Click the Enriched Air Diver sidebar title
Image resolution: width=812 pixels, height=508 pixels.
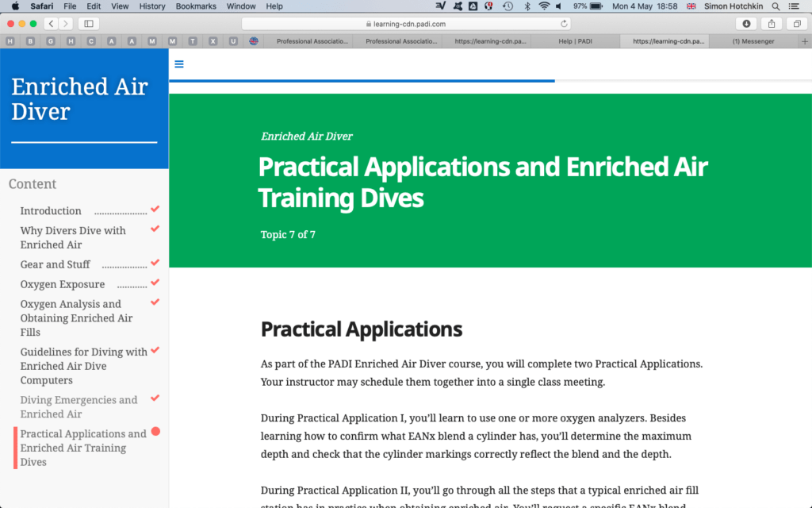(x=79, y=99)
